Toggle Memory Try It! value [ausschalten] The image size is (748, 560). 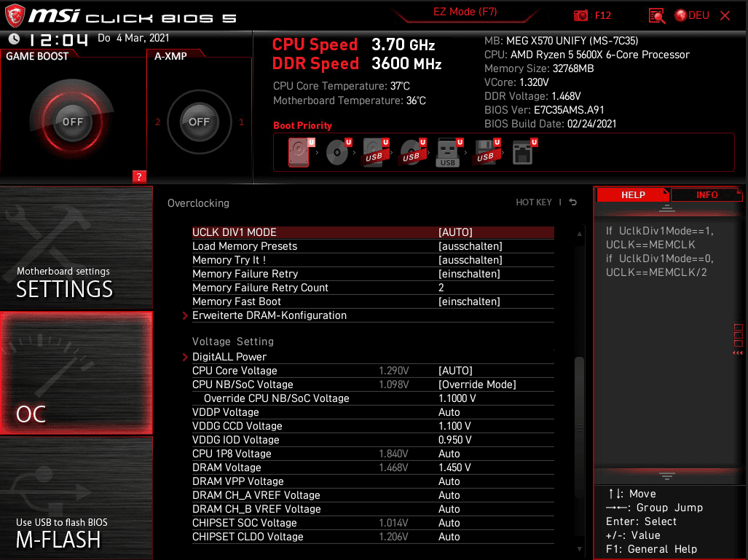470,260
